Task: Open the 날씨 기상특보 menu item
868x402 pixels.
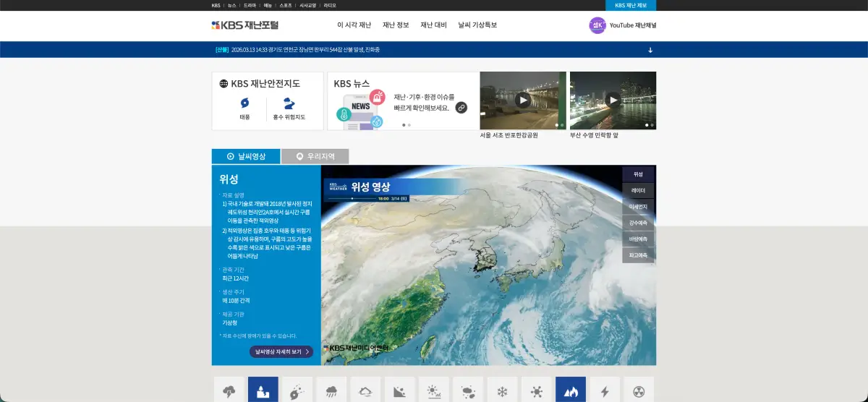Action: tap(477, 25)
